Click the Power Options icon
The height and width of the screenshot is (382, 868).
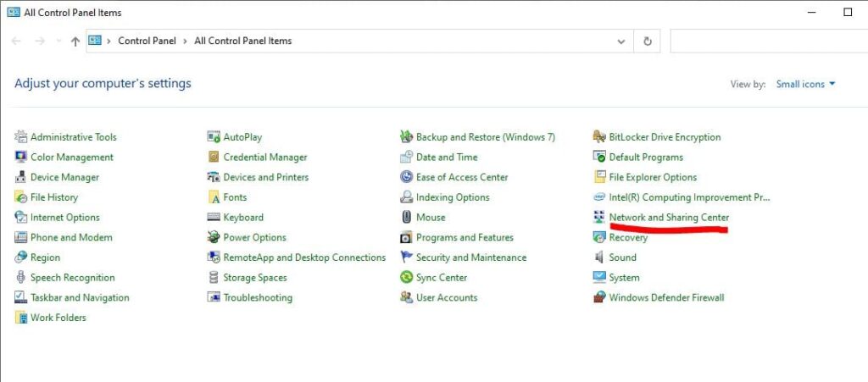(214, 238)
